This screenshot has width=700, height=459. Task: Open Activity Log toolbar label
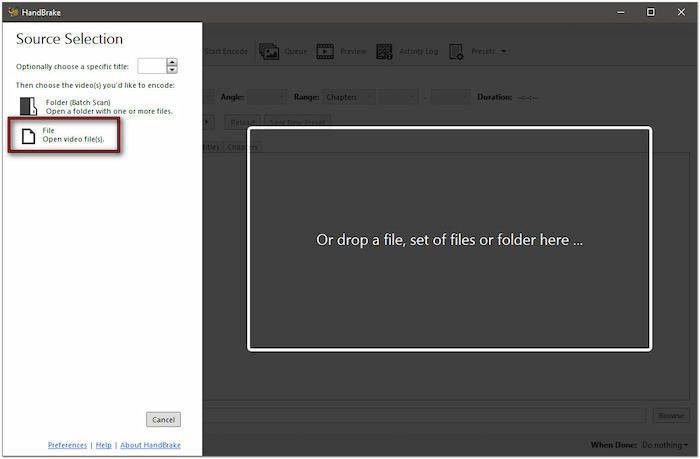tap(419, 51)
